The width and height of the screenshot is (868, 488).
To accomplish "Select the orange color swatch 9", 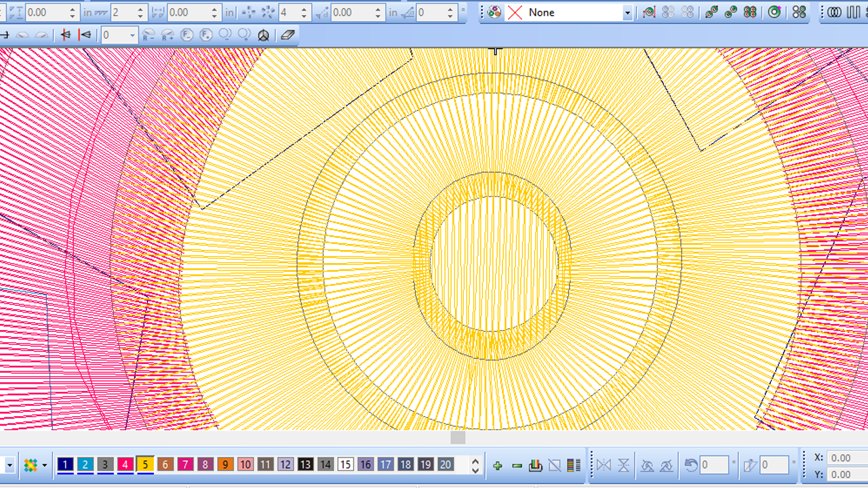I will click(225, 464).
